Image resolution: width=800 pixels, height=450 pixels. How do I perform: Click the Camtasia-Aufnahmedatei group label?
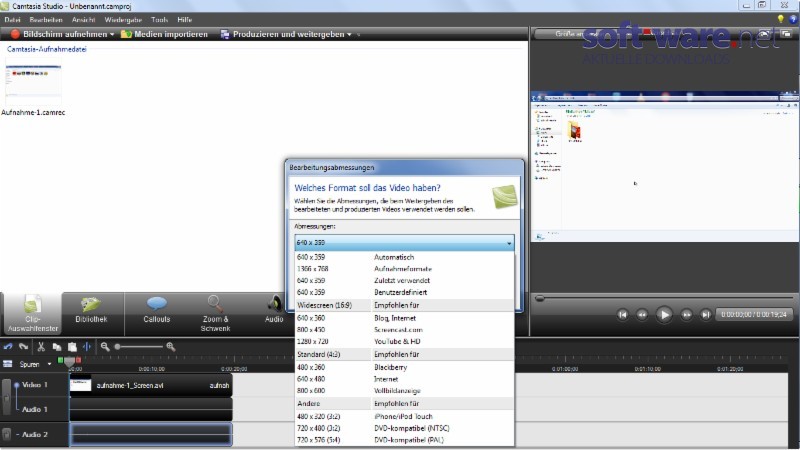coord(46,49)
